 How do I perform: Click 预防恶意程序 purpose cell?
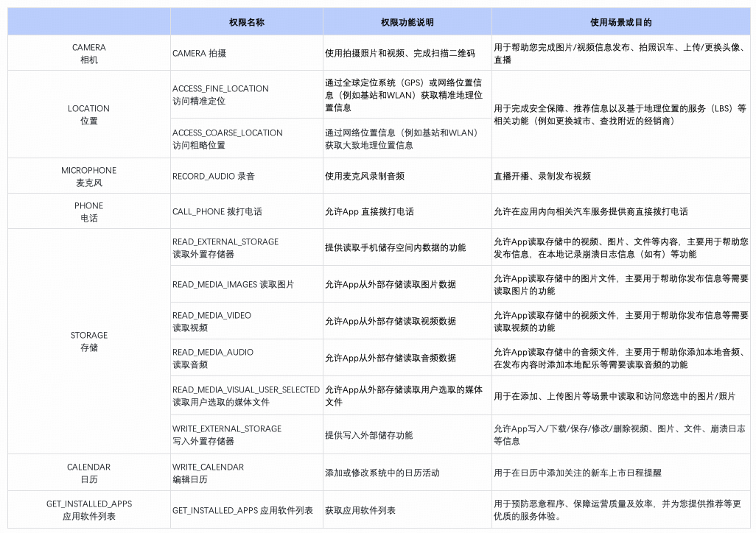click(620, 510)
